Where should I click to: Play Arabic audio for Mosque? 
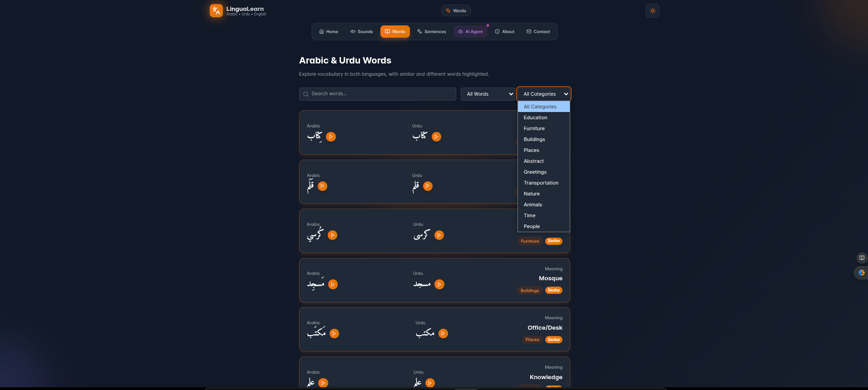pyautogui.click(x=333, y=284)
